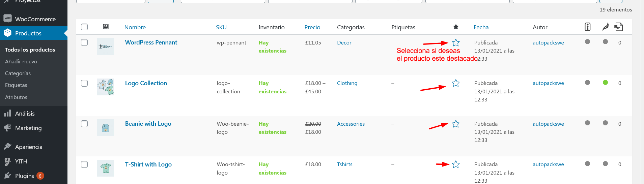Sort products by Fecha column
This screenshot has width=644, height=184.
click(481, 27)
